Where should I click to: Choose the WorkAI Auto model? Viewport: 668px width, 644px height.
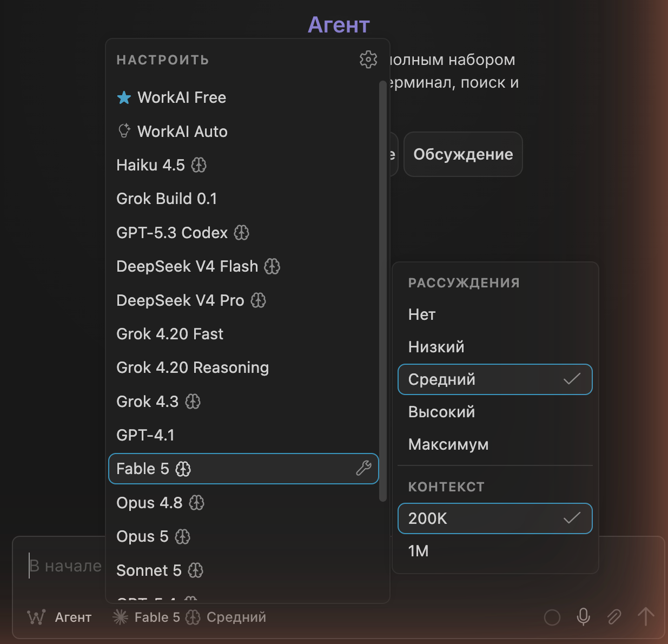(x=243, y=131)
